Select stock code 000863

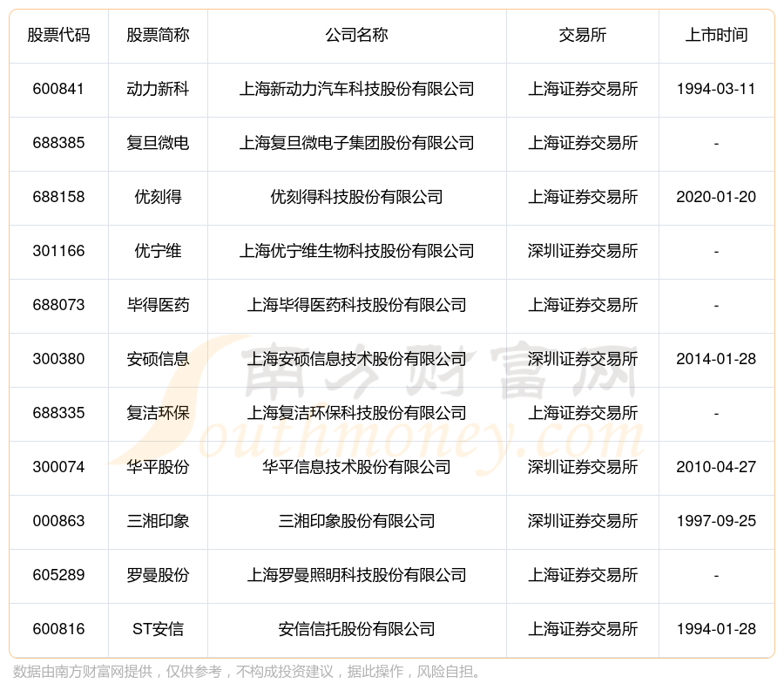pos(58,521)
